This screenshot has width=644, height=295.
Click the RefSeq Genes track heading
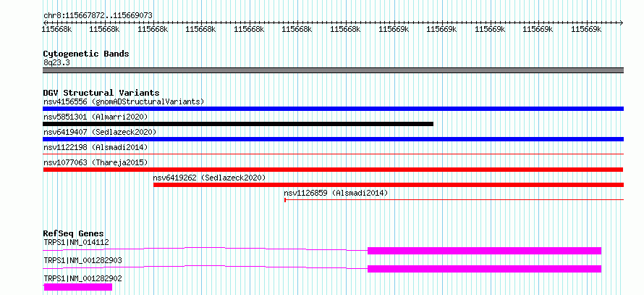tap(74, 233)
